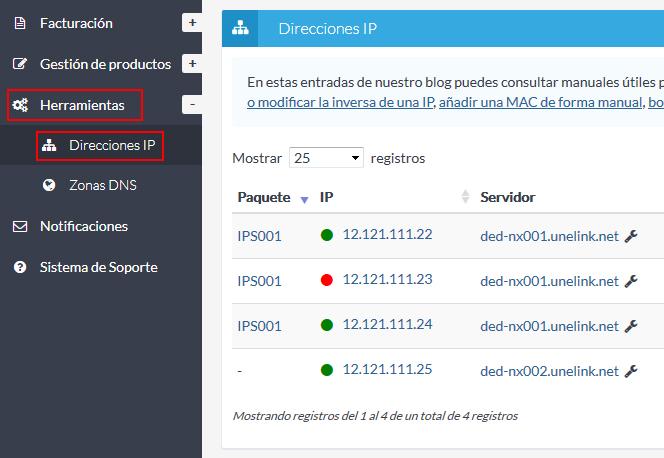Collapse Herramientas with the minus button
Image resolution: width=664 pixels, height=458 pixels.
point(192,105)
